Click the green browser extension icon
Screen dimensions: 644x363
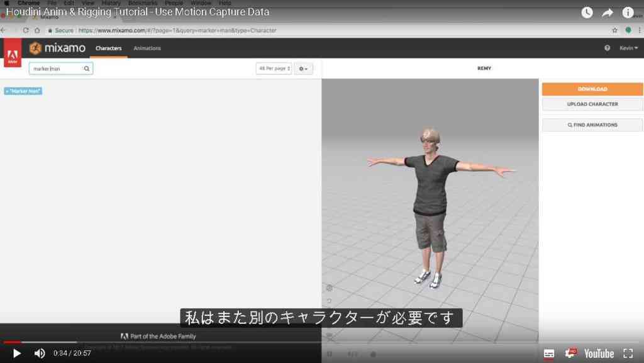628,30
